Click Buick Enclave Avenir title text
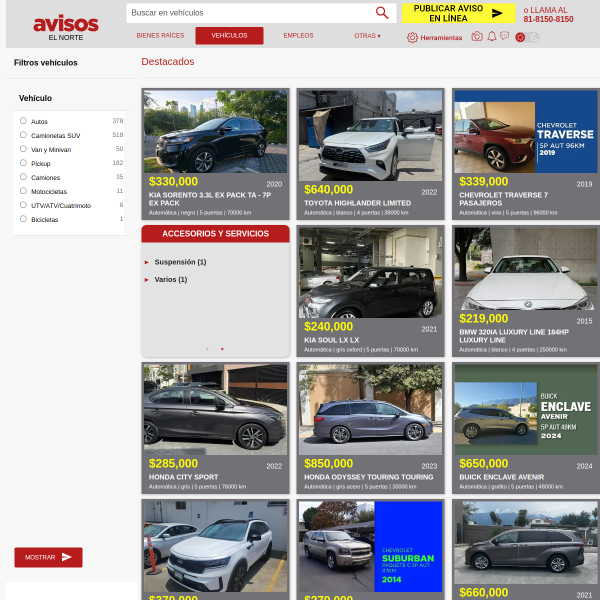Screen dimensions: 600x600 point(502,477)
